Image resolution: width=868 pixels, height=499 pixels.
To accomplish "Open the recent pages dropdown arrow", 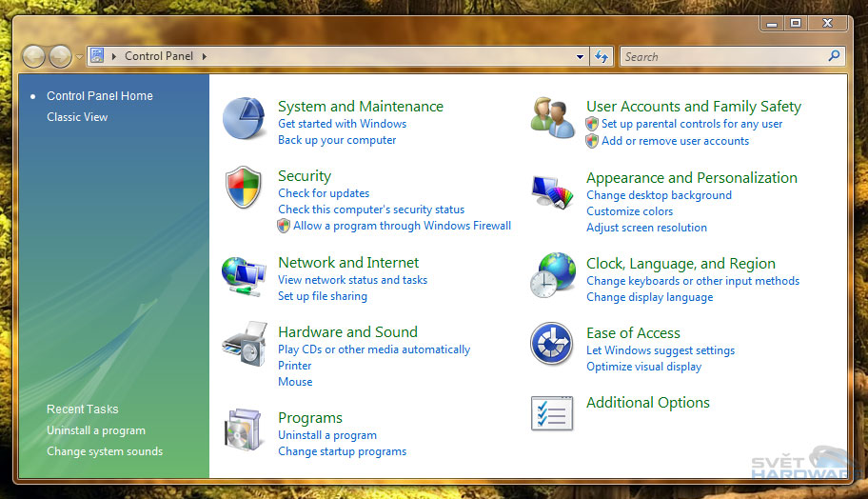I will [x=80, y=57].
